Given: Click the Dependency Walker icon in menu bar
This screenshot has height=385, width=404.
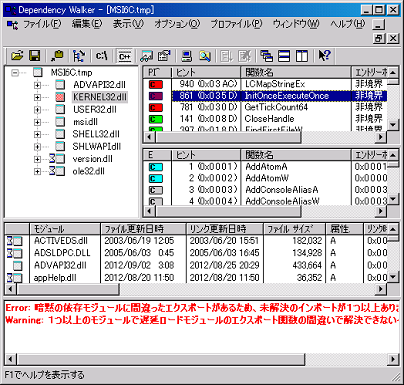Looking at the screenshot, I should click(12, 24).
